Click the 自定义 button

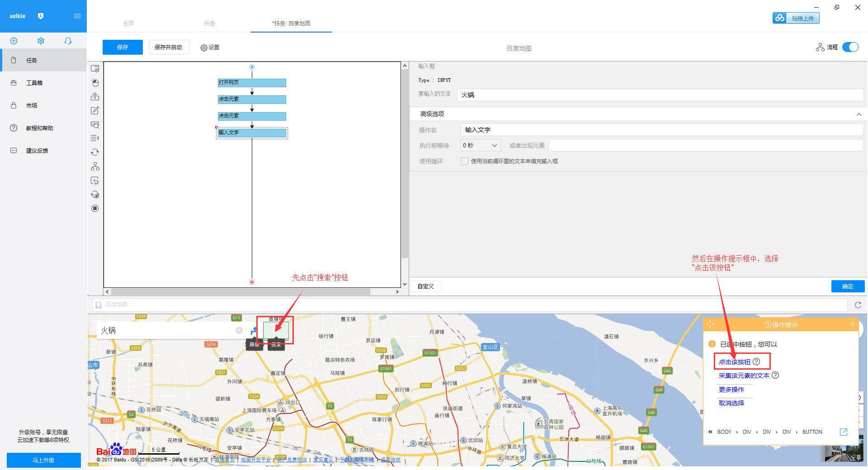click(x=425, y=287)
